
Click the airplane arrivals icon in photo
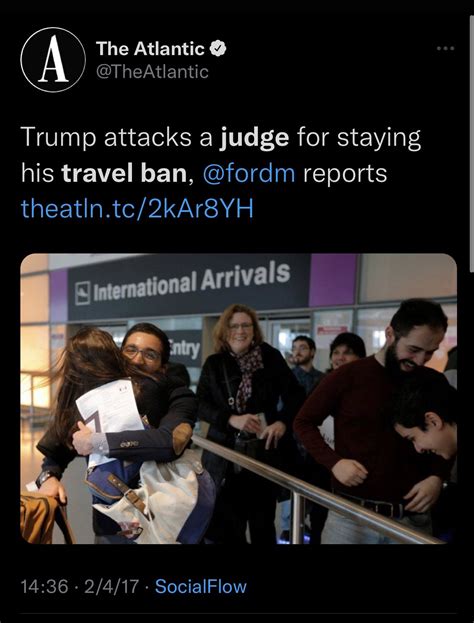pyautogui.click(x=83, y=293)
